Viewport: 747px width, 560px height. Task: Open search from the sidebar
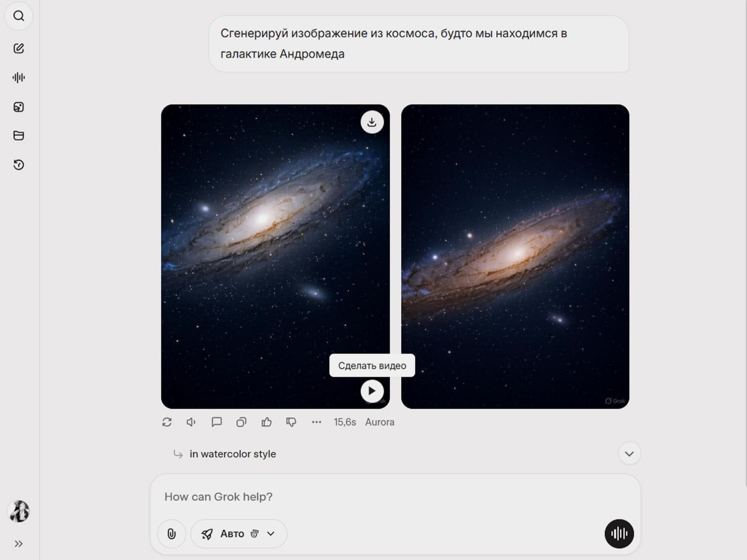pyautogui.click(x=19, y=16)
